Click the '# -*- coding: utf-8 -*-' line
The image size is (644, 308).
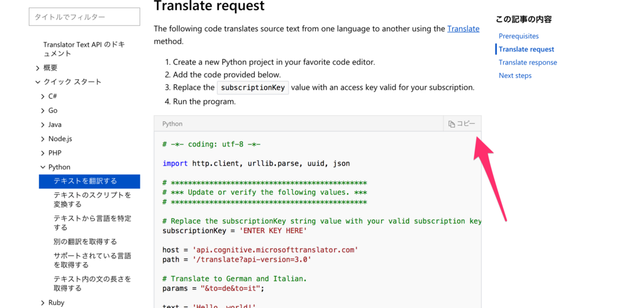point(211,145)
